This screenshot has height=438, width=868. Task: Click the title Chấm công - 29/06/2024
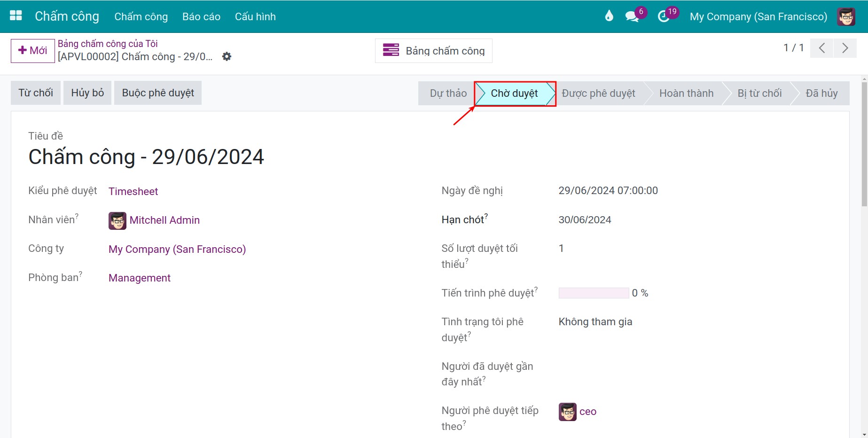[x=146, y=156]
